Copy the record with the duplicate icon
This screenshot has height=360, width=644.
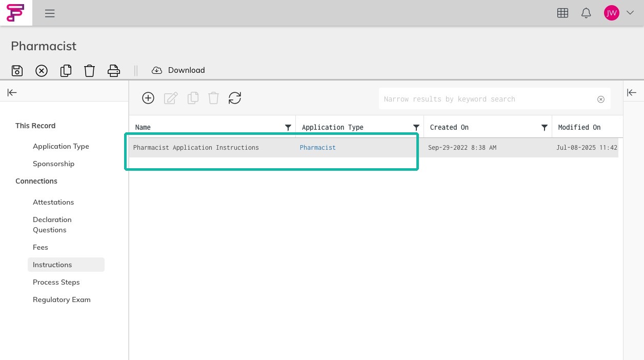tap(66, 71)
